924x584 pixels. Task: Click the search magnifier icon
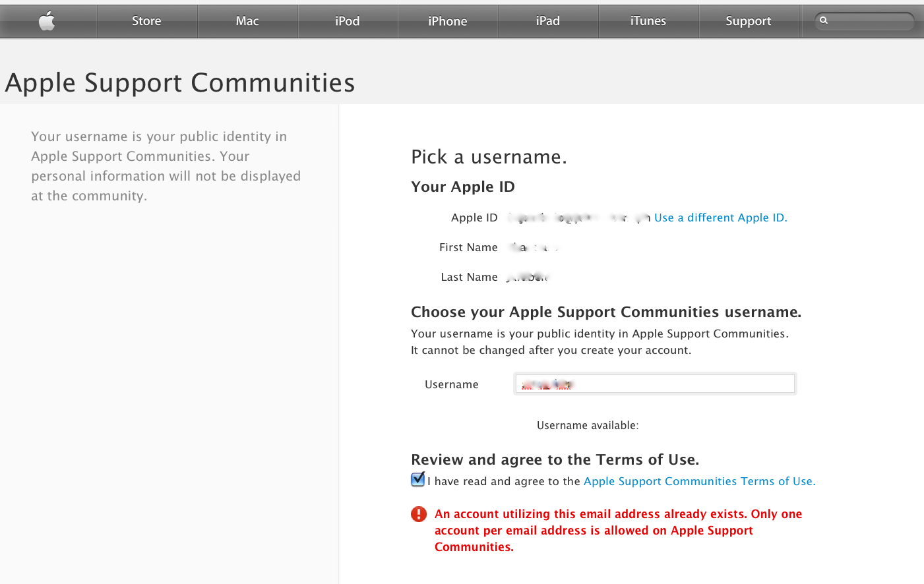point(824,20)
